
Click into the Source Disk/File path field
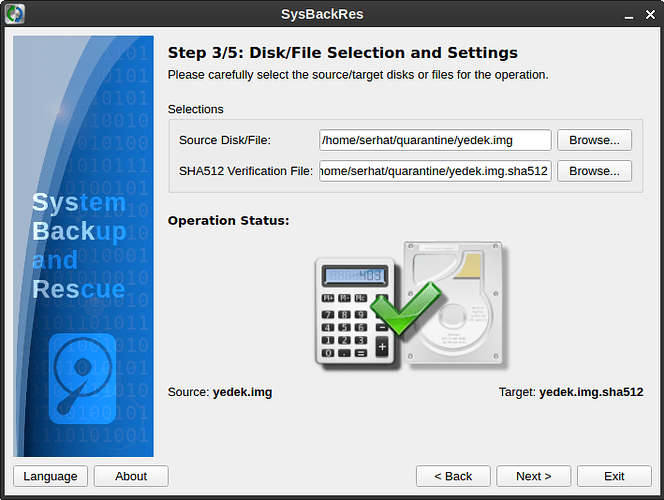tap(435, 140)
